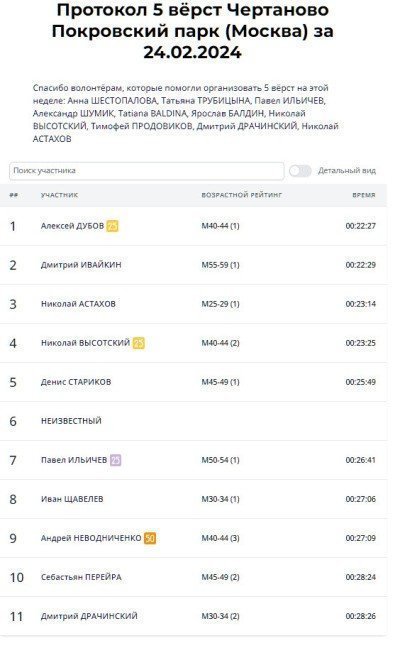Click the orange 50 badge by Андрей НЕВОДНИЧЕНКО

tap(150, 538)
